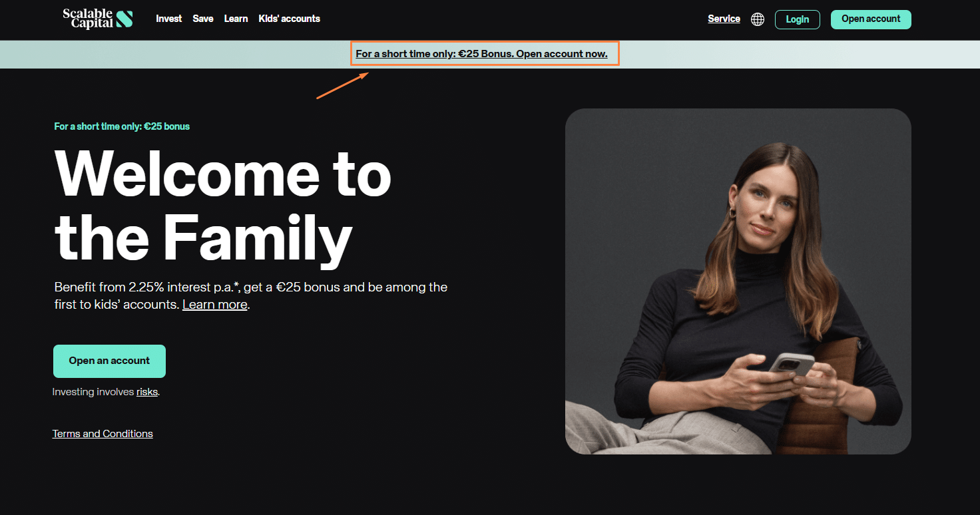This screenshot has height=515, width=980.
Task: Click the green €25 bonus tagline
Action: pyautogui.click(x=122, y=126)
